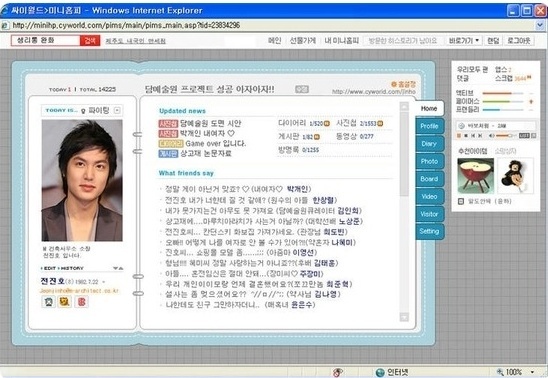Open the yellow lion badge icon
Image resolution: width=548 pixels, height=378 pixels.
65,301
